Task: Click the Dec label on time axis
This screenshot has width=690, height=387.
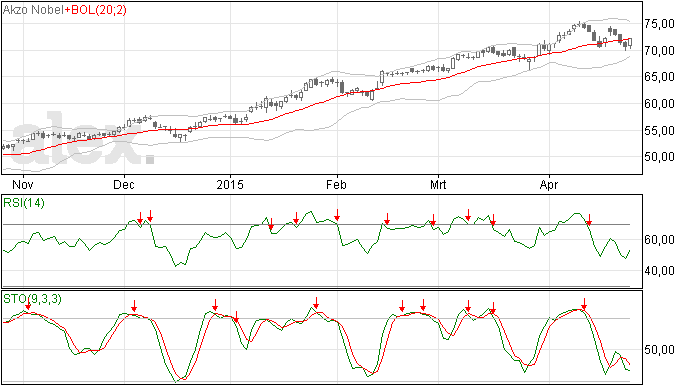Action: point(124,184)
